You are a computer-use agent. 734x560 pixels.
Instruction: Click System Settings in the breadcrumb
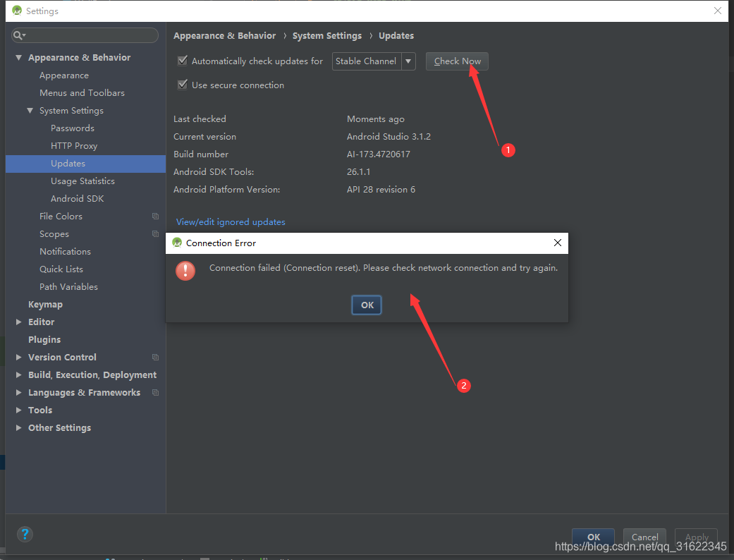327,35
